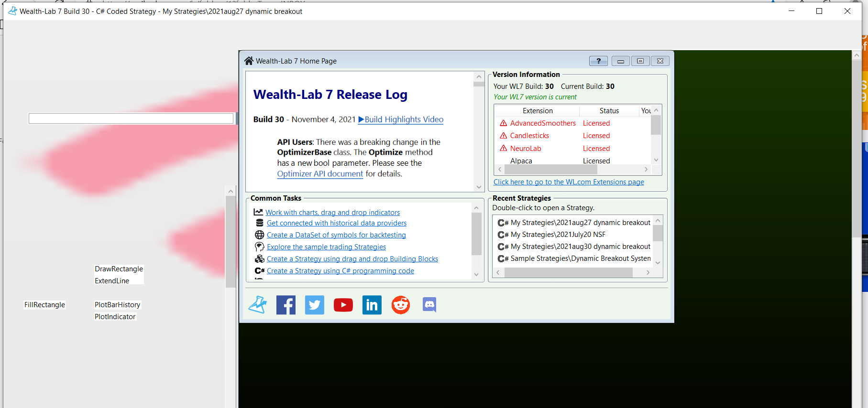The width and height of the screenshot is (868, 408).
Task: Open the Discord chat icon
Action: (429, 304)
